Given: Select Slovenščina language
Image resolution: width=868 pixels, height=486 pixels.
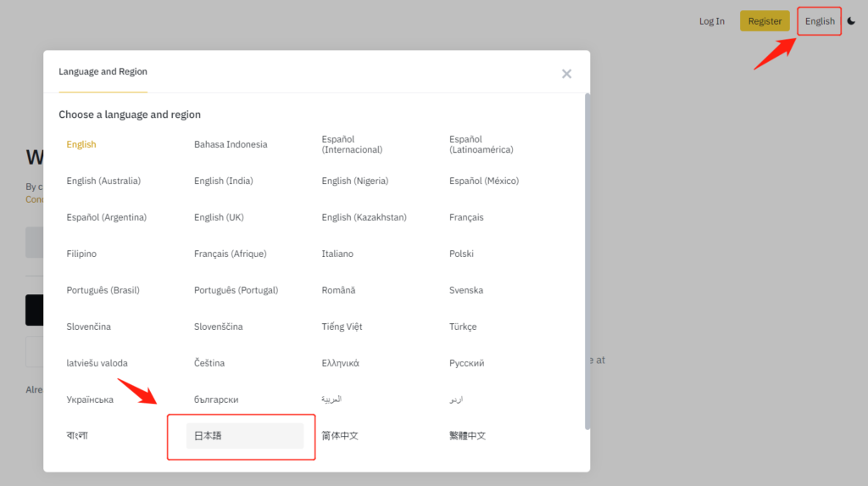Looking at the screenshot, I should point(218,327).
